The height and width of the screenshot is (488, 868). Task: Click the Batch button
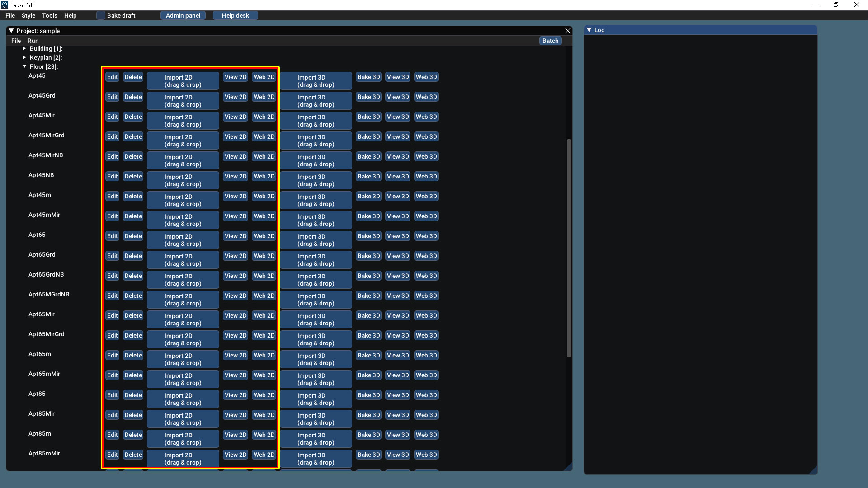(x=550, y=41)
